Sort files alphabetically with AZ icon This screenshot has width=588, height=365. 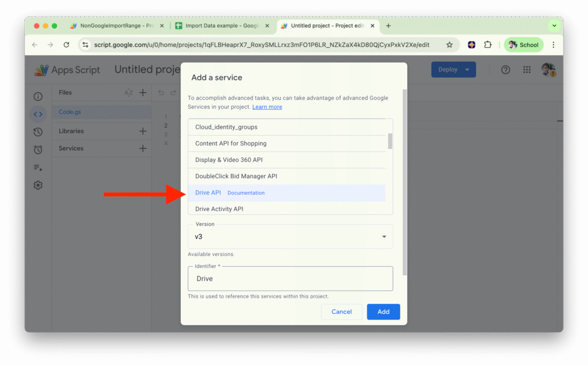[x=129, y=93]
